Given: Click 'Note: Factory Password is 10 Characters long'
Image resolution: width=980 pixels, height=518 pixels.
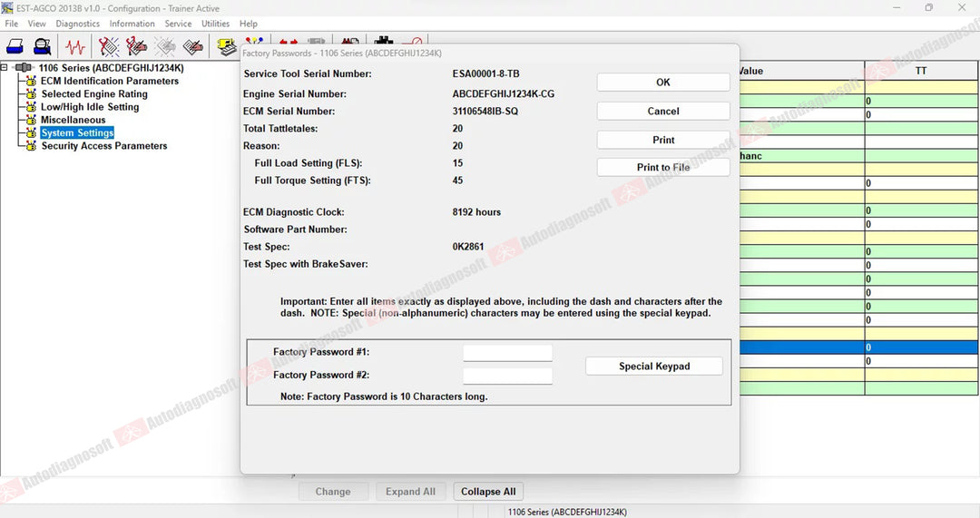Looking at the screenshot, I should [384, 396].
